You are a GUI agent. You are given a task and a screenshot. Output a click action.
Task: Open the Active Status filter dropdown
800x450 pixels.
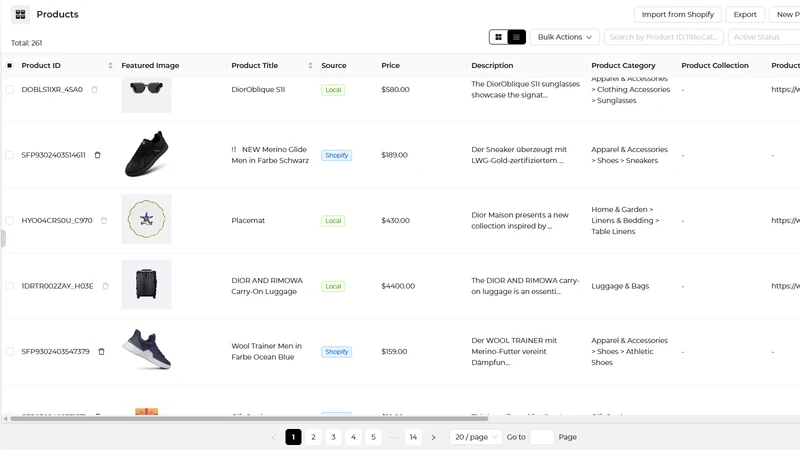coord(764,37)
